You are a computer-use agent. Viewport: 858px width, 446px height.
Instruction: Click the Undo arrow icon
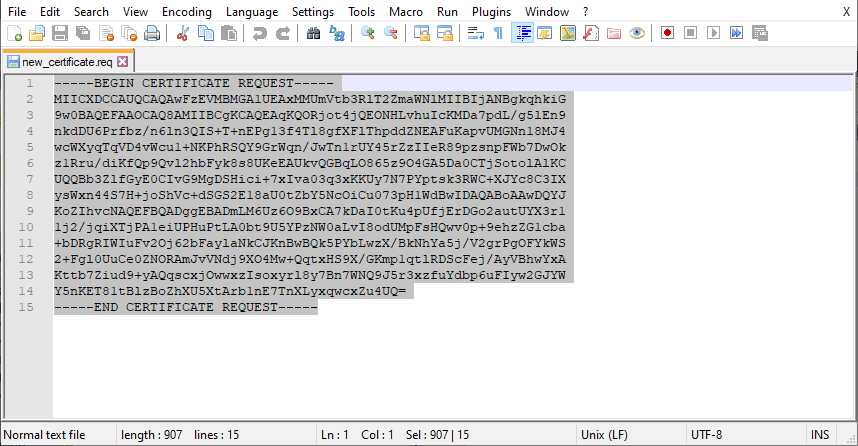260,33
